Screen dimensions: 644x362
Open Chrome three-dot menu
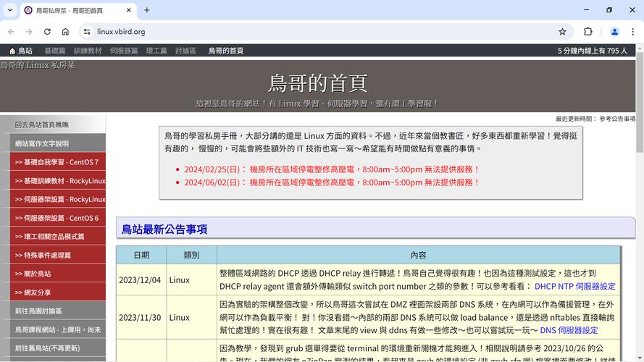632,32
